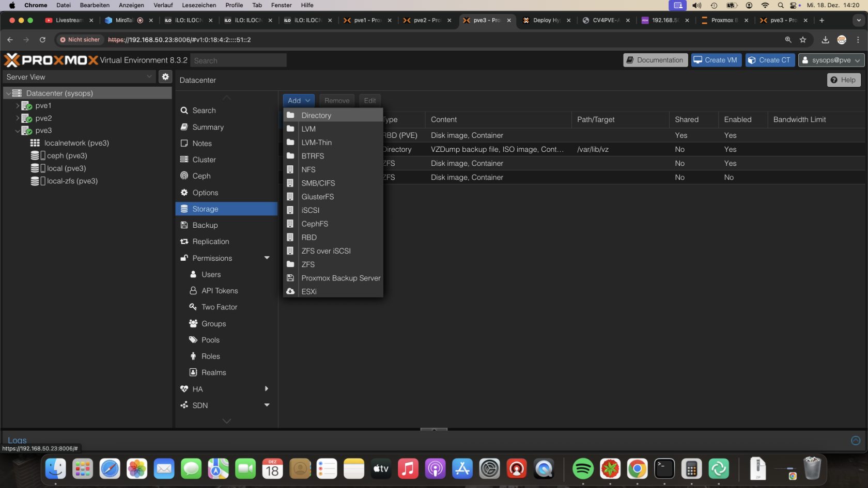Click the Add storage button
The width and height of the screenshot is (868, 488).
[x=299, y=101]
